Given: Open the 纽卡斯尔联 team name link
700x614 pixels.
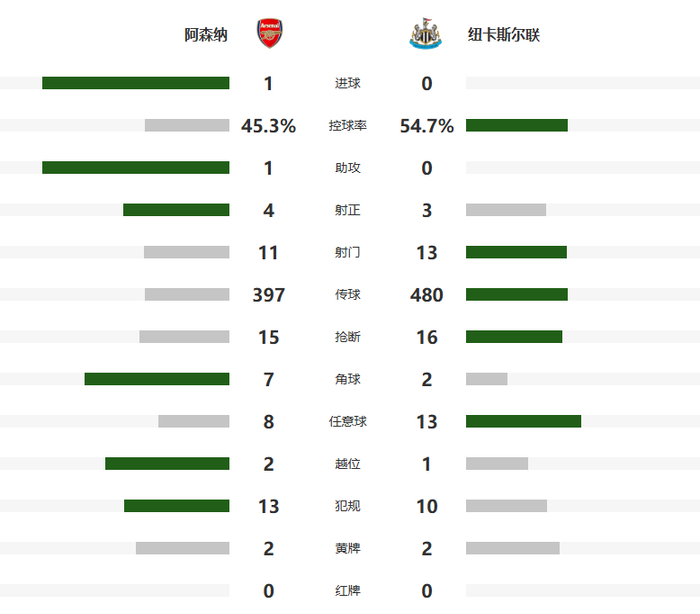Looking at the screenshot, I should pyautogui.click(x=504, y=35).
